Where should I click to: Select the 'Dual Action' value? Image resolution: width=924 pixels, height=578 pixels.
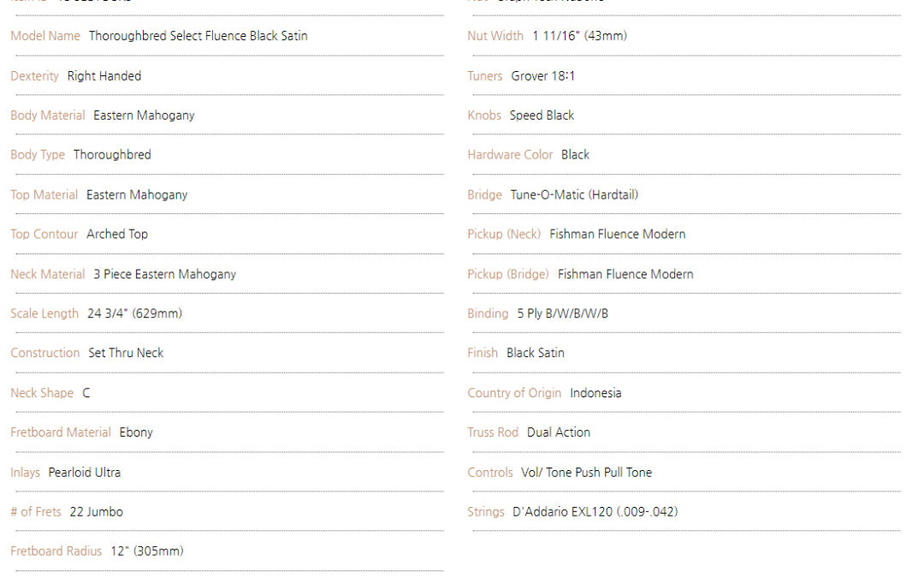559,432
